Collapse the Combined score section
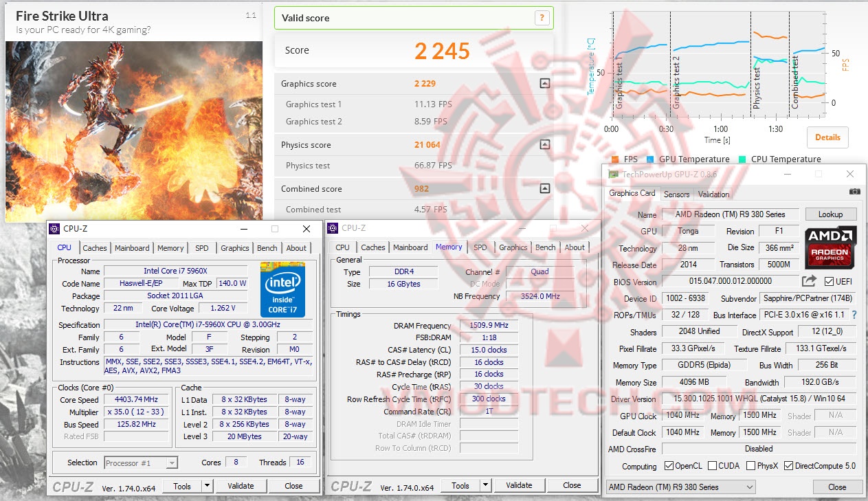Screen dimensions: 868x501 544,188
